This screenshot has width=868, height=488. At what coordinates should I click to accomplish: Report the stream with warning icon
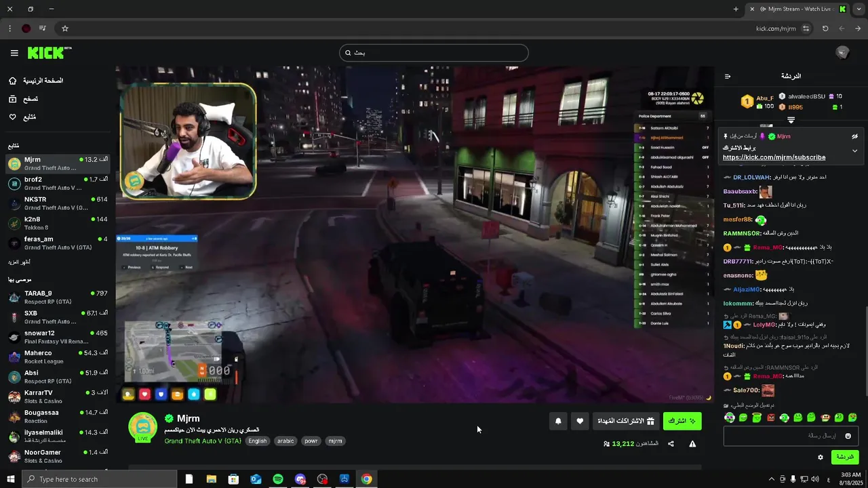click(692, 444)
